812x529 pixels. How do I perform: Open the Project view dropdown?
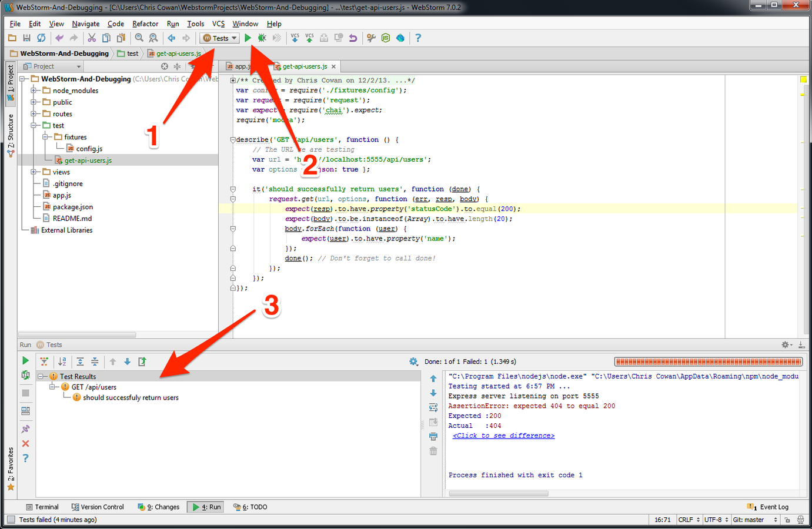point(52,66)
